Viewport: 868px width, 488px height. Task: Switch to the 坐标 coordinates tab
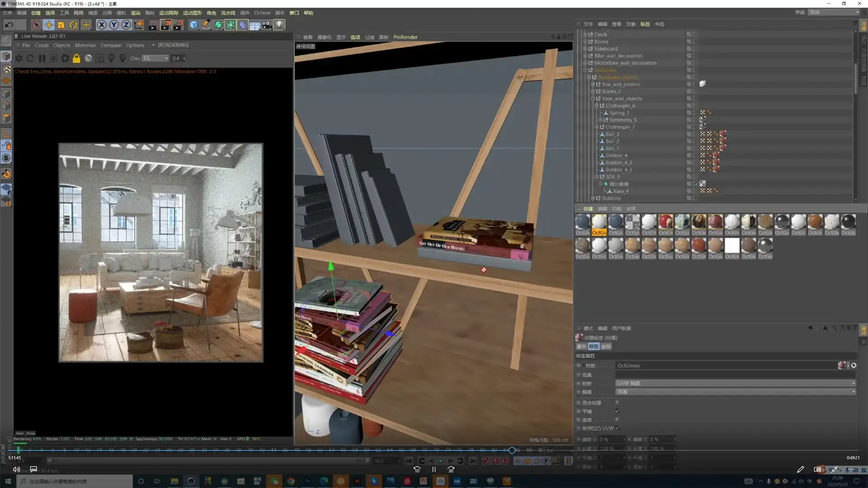[x=606, y=347]
